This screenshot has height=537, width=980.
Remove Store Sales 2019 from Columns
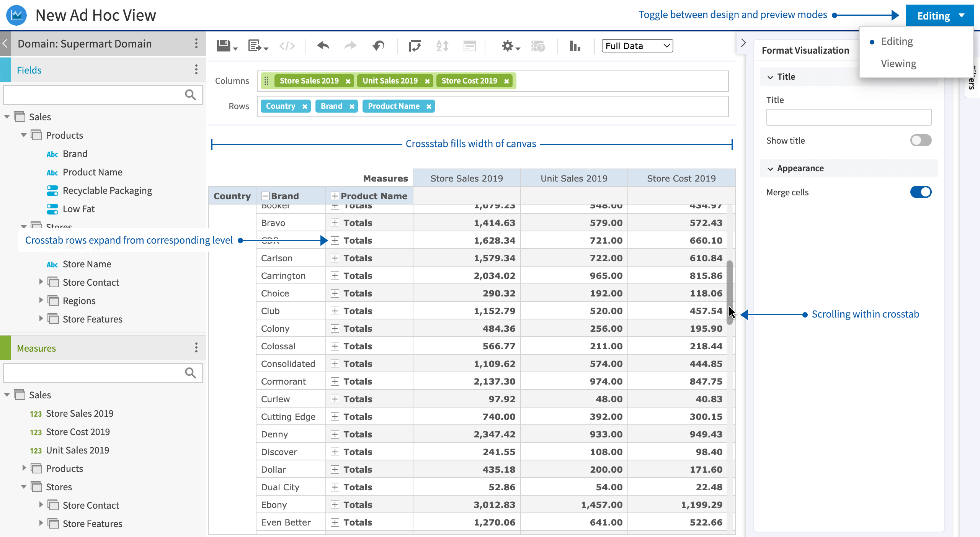point(348,81)
